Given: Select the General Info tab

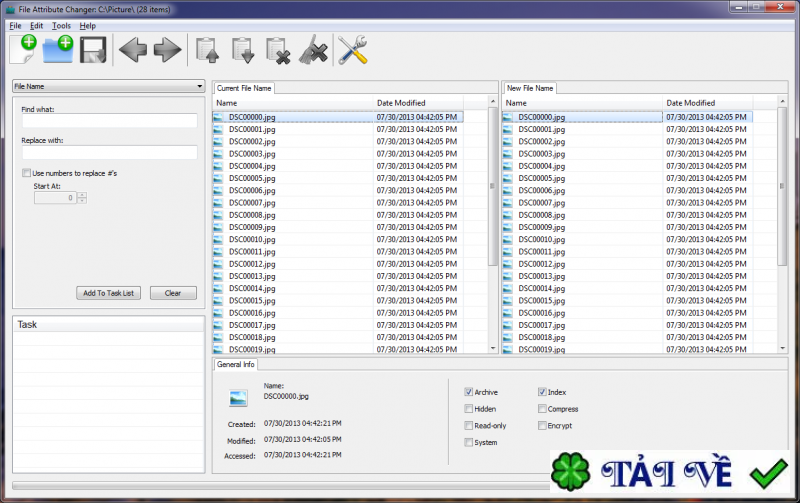Looking at the screenshot, I should pyautogui.click(x=235, y=364).
